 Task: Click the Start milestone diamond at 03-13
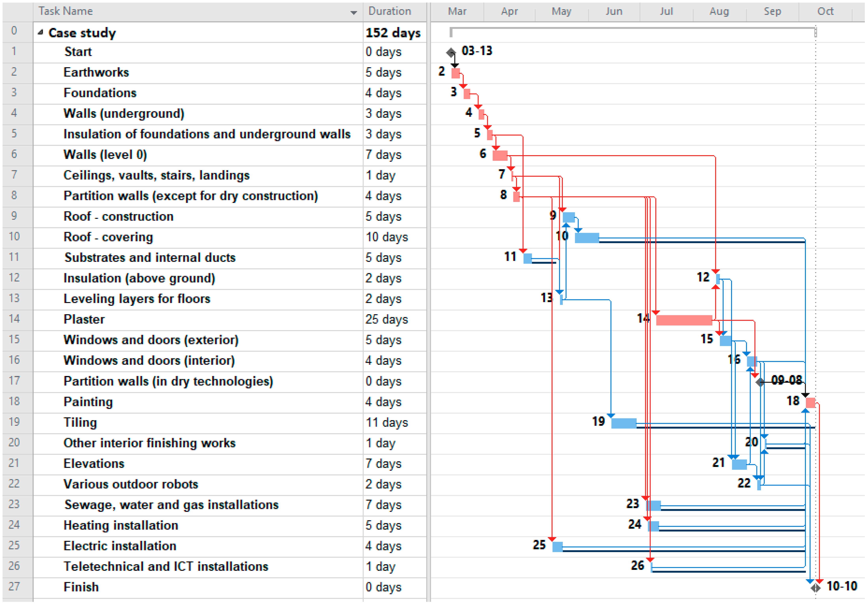[x=451, y=52]
